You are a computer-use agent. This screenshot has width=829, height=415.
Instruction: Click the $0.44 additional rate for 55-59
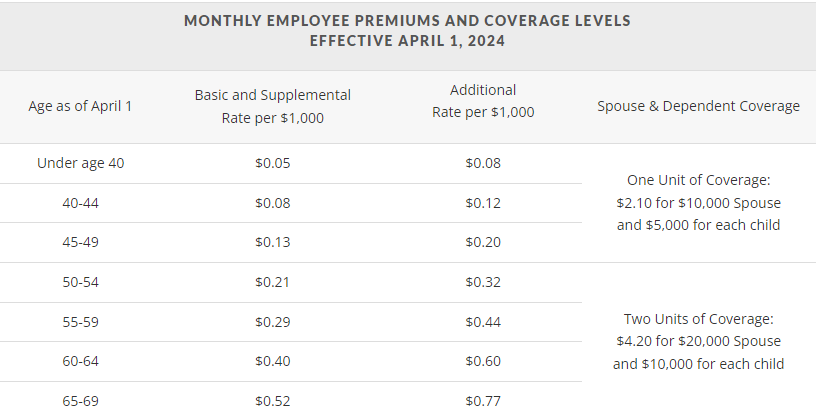pos(483,322)
